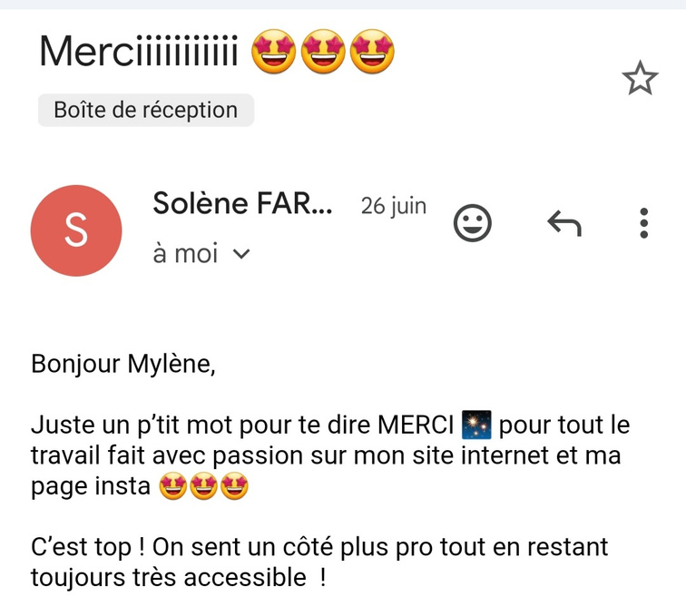Star this email from Solène
The height and width of the screenshot is (616, 686).
point(640,80)
